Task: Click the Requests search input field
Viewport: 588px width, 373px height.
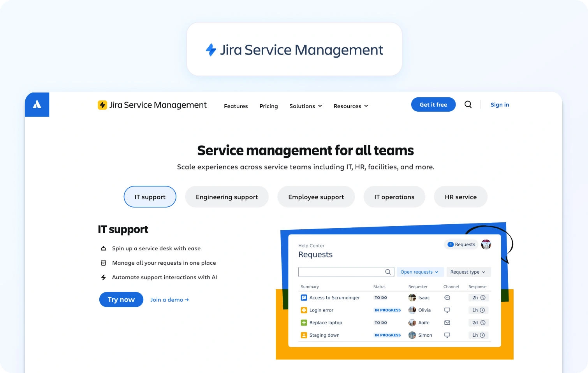Action: (x=342, y=272)
